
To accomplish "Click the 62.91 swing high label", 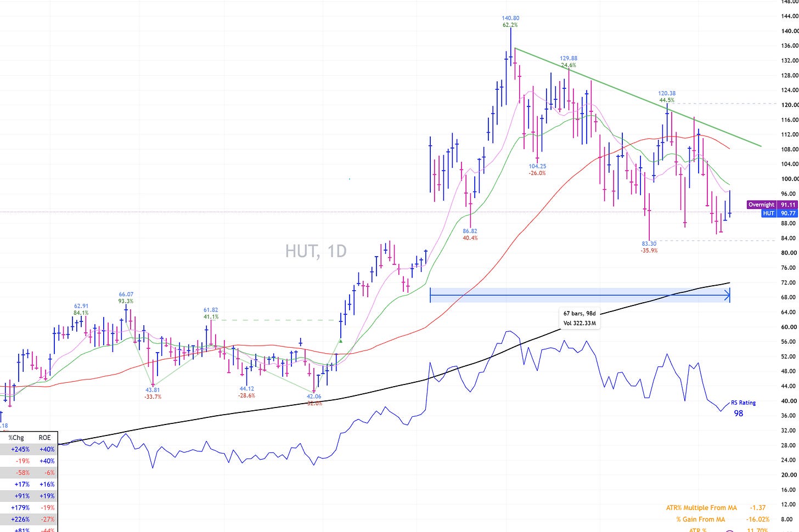I will point(81,306).
